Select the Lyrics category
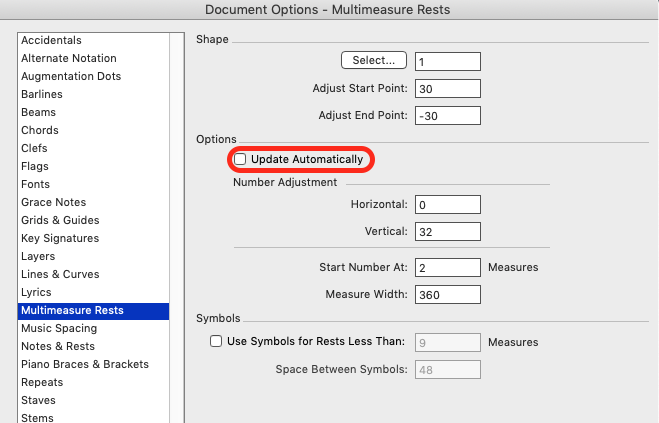 pos(36,292)
